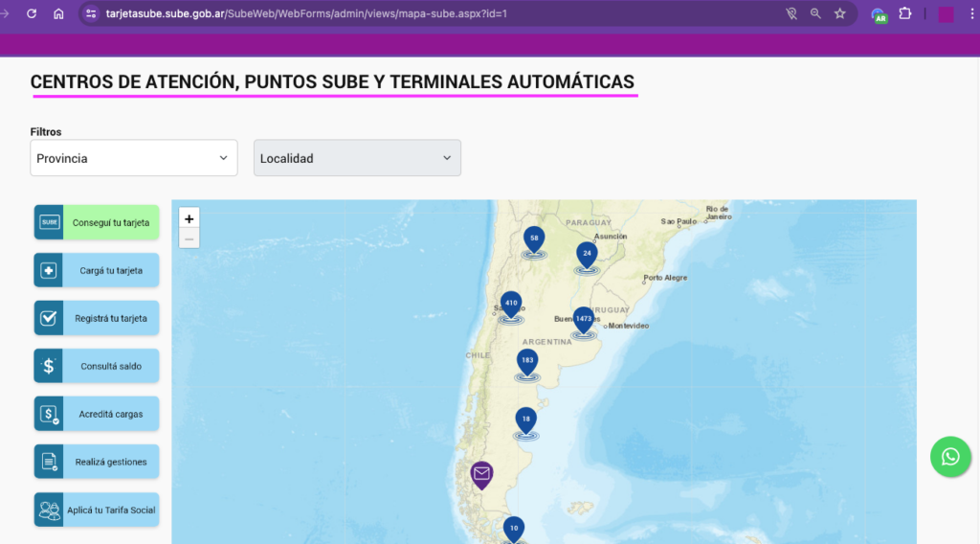The image size is (980, 544).
Task: Click the purple envelope map marker
Action: [x=481, y=475]
